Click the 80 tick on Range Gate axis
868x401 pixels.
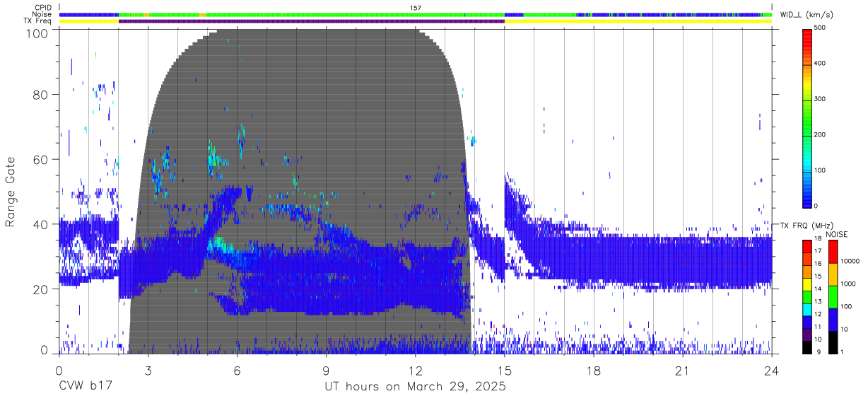coord(42,95)
